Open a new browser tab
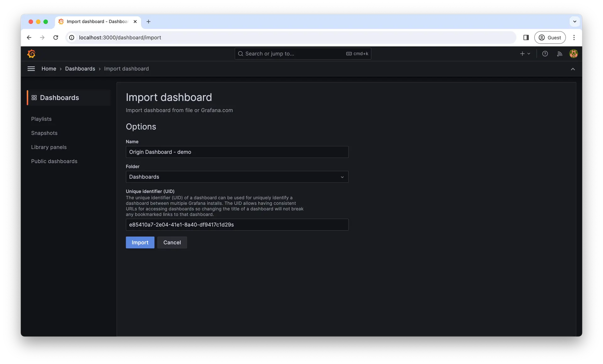This screenshot has height=364, width=603. point(149,22)
